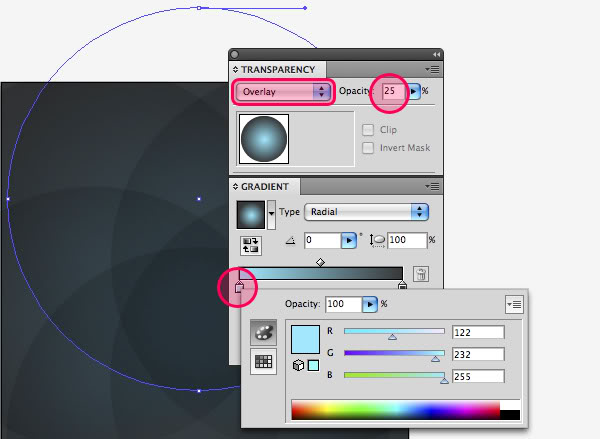Click the panel group close circle button
Screen dimensions: 600x439
(x=235, y=54)
